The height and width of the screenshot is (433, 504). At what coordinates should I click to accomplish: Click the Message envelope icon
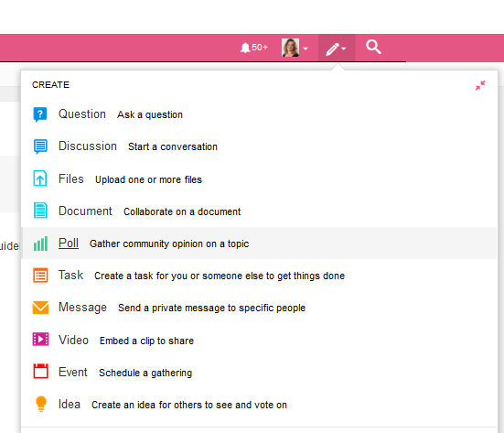pos(40,308)
